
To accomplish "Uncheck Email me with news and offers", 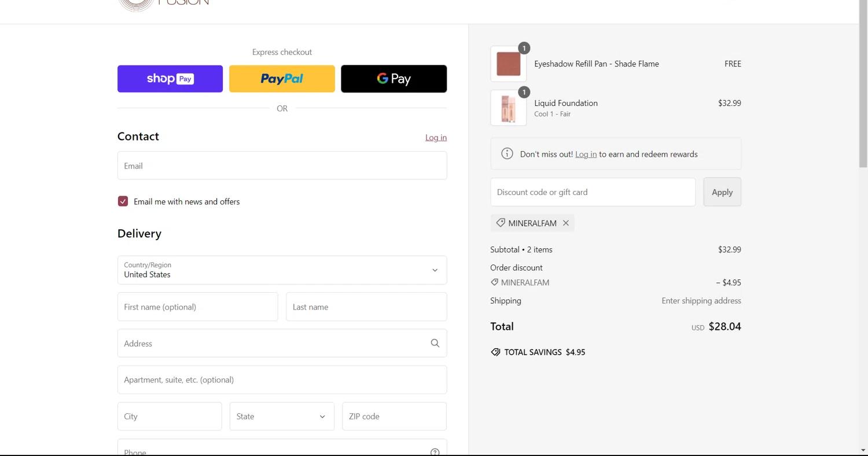I will (x=123, y=201).
